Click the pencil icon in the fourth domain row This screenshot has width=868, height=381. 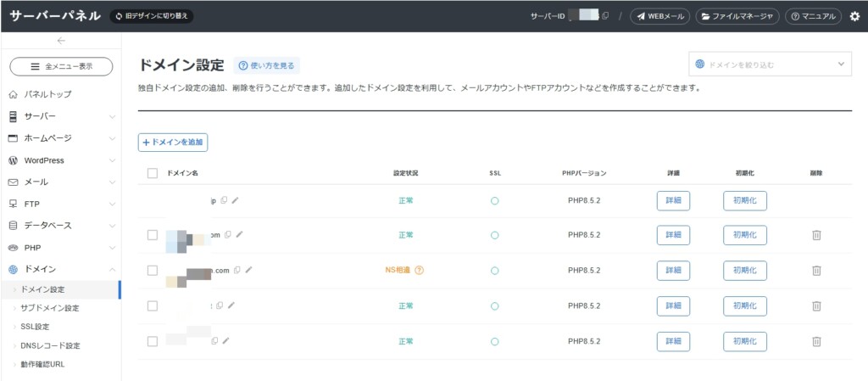(231, 305)
